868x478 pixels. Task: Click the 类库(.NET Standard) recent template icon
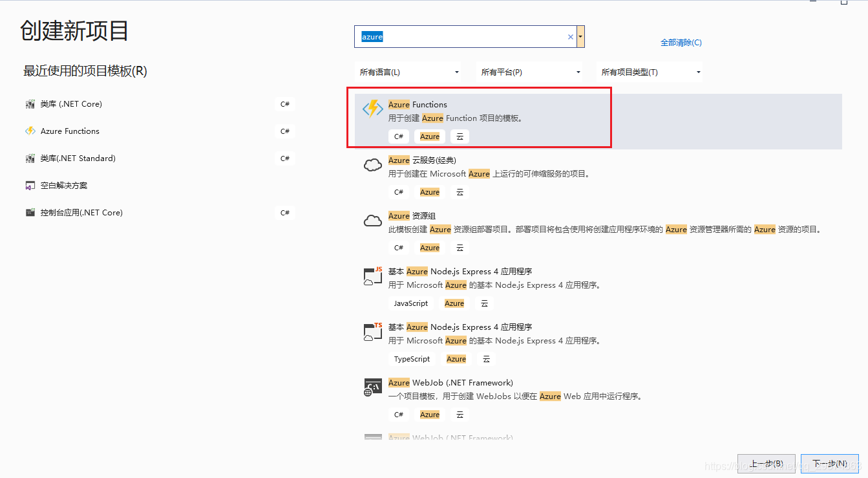[x=30, y=158]
